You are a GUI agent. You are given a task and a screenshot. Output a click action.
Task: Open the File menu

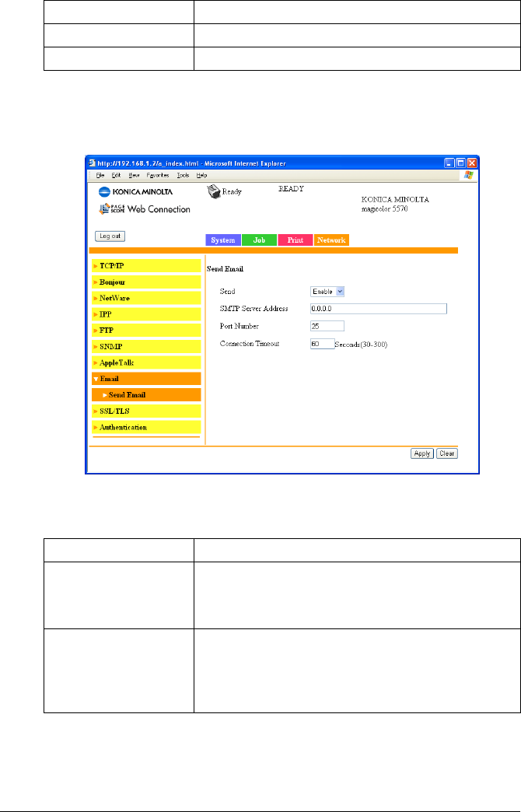tap(100, 176)
